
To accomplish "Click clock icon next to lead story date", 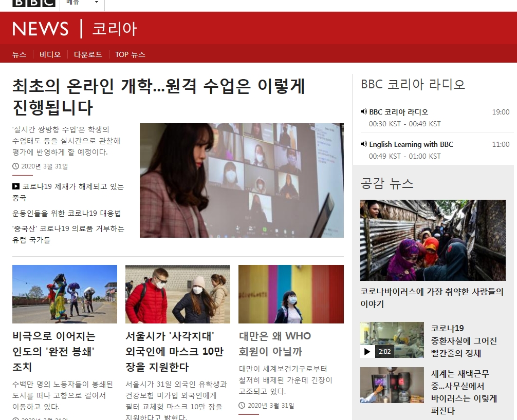I will [15, 166].
